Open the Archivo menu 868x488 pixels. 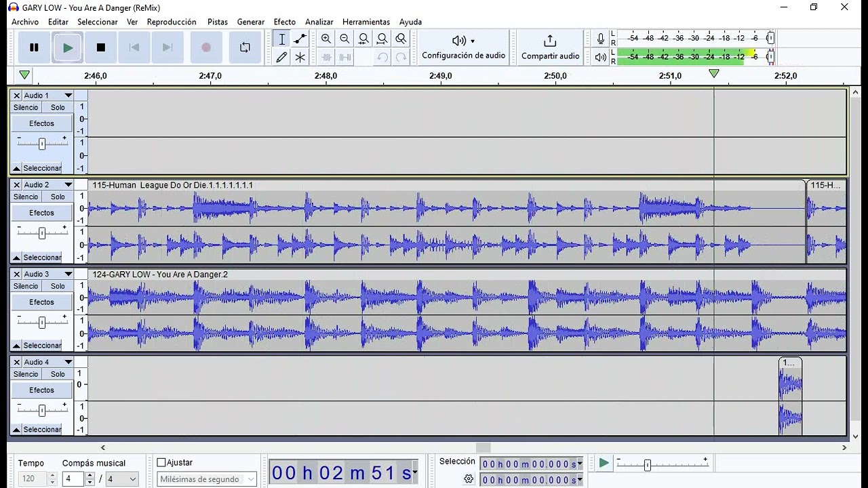coord(25,22)
